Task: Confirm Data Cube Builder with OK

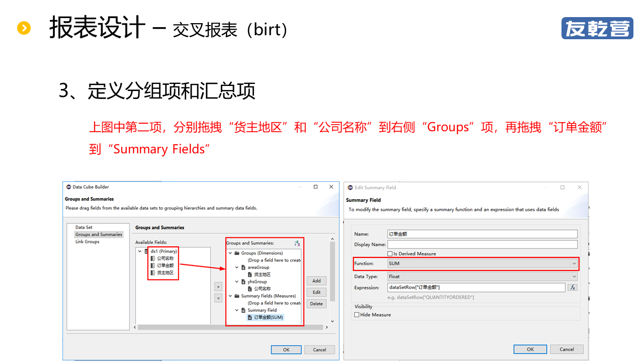Action: click(286, 349)
